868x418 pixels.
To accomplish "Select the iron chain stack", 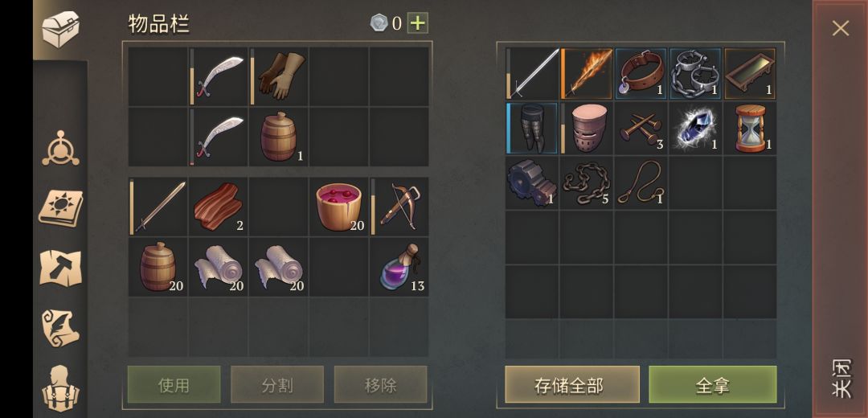I will click(587, 182).
